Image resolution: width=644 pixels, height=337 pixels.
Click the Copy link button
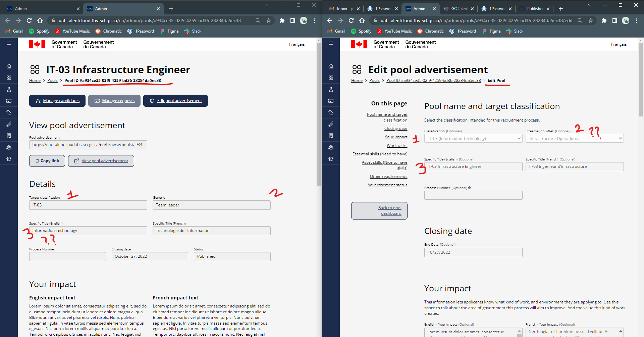(x=47, y=160)
